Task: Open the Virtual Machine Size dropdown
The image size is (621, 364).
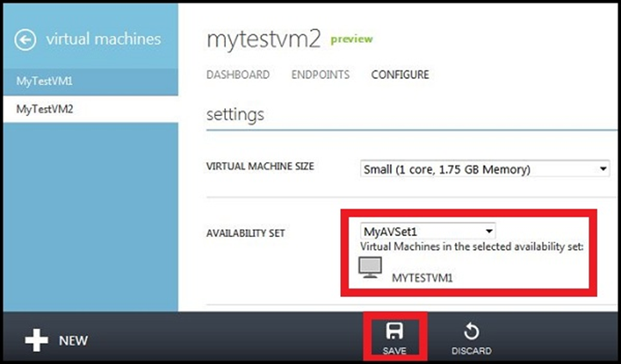Action: coord(484,169)
